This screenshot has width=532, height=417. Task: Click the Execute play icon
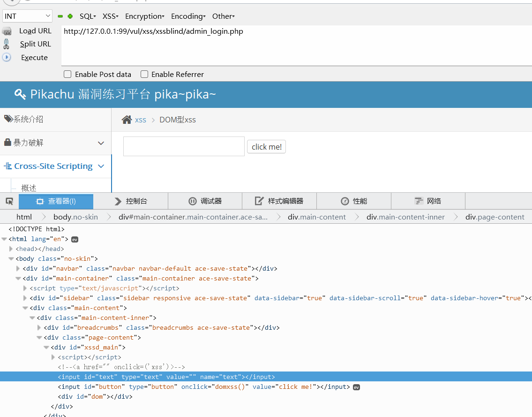pos(7,57)
